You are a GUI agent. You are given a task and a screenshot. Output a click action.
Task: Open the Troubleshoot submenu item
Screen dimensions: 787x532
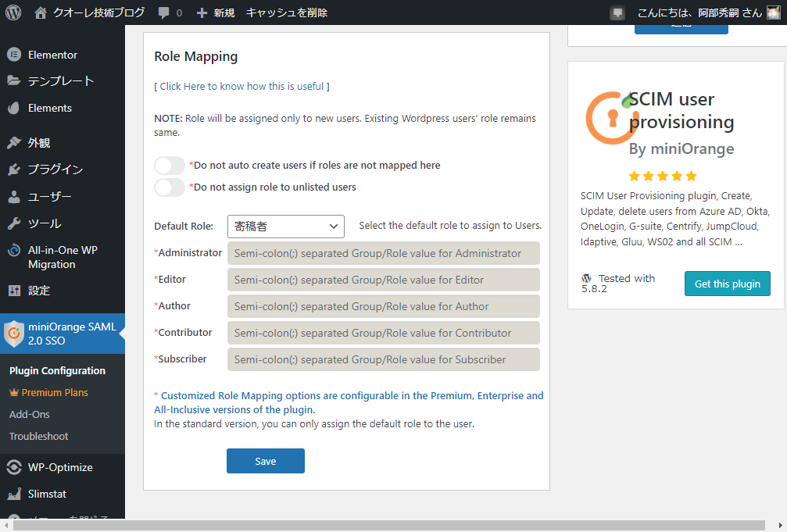(x=38, y=436)
